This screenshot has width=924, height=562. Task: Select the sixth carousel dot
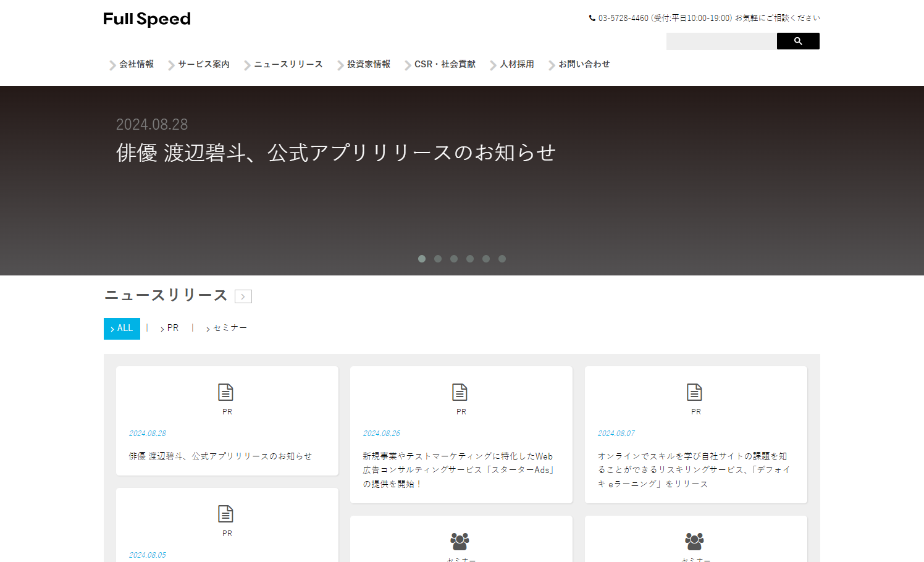(502, 259)
